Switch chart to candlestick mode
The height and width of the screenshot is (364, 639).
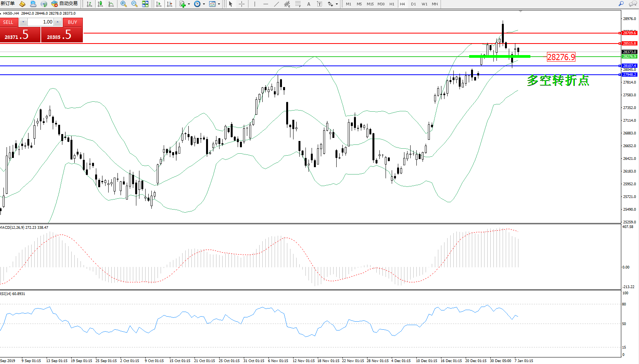point(100,4)
